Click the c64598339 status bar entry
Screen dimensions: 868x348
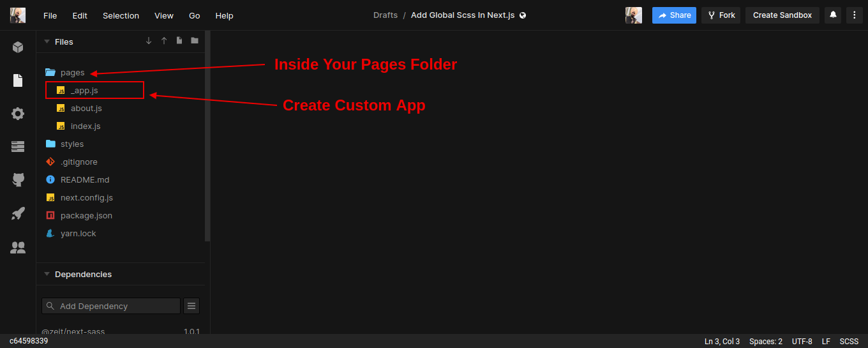click(x=29, y=341)
